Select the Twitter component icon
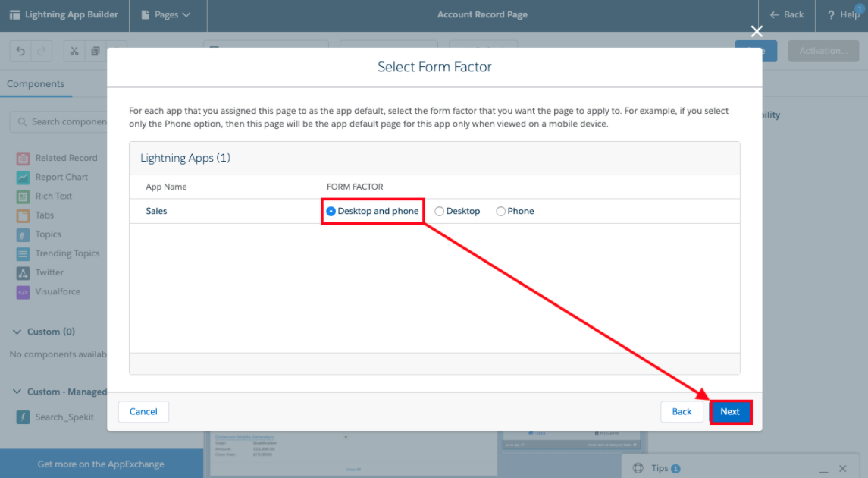 tap(21, 272)
